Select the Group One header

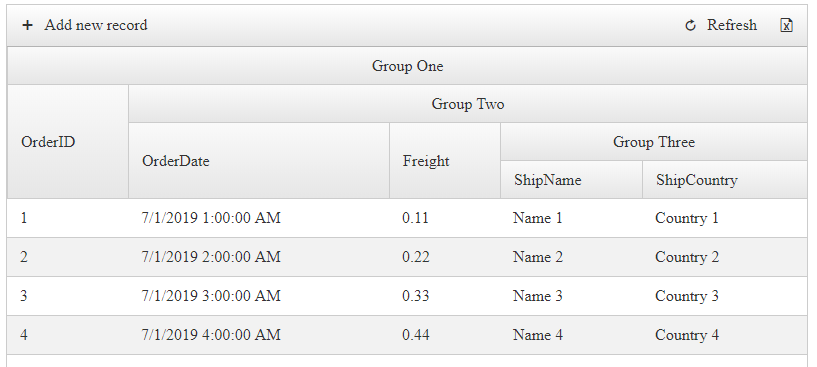click(407, 66)
